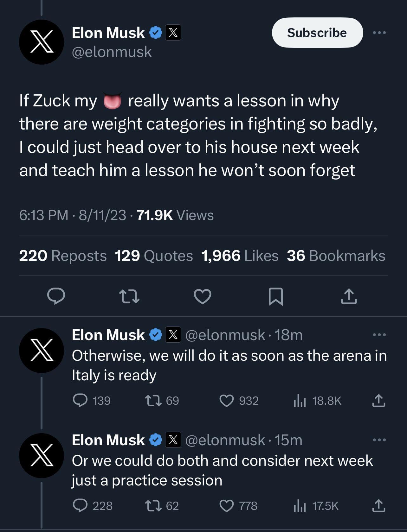This screenshot has height=532, width=407.
Task: Open the 220 Reposts list
Action: (63, 256)
